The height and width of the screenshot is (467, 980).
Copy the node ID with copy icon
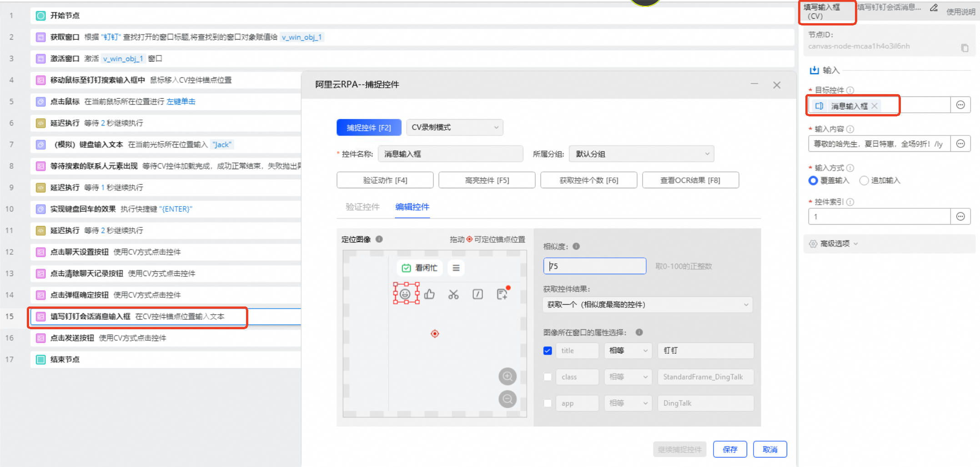965,48
